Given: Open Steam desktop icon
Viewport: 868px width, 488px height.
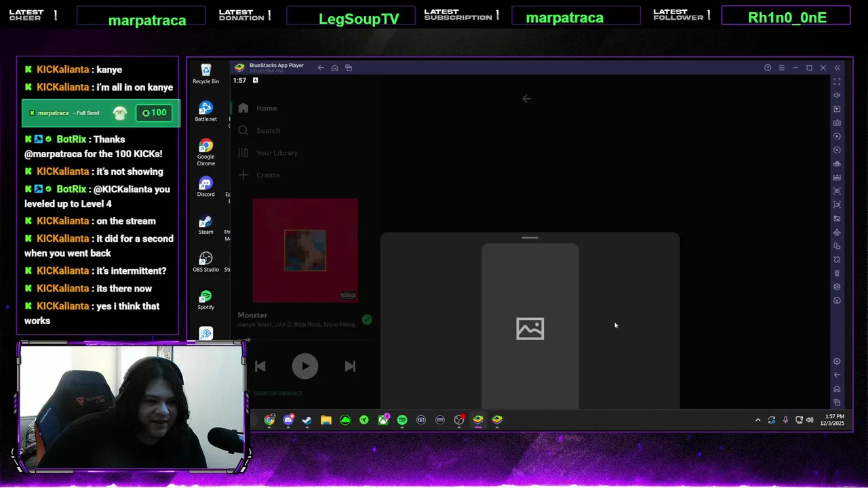Looking at the screenshot, I should click(x=205, y=225).
